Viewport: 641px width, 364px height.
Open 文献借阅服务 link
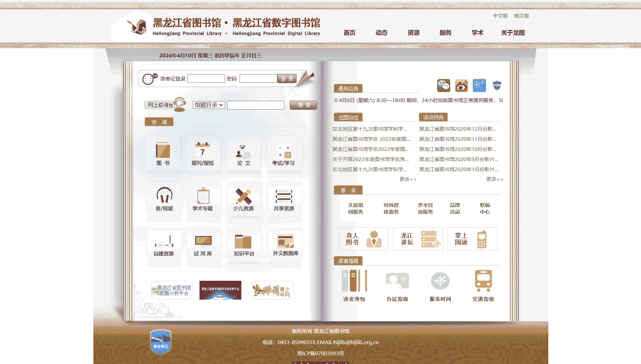click(x=356, y=208)
